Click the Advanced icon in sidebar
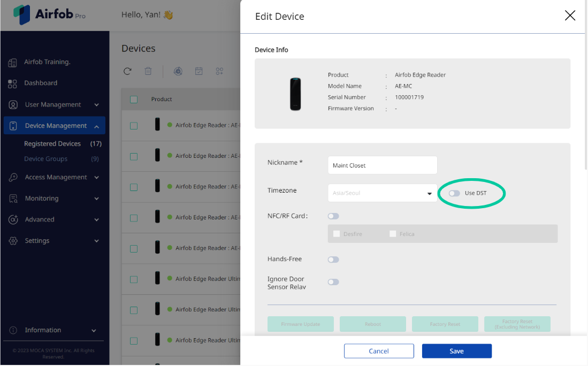 click(x=13, y=220)
